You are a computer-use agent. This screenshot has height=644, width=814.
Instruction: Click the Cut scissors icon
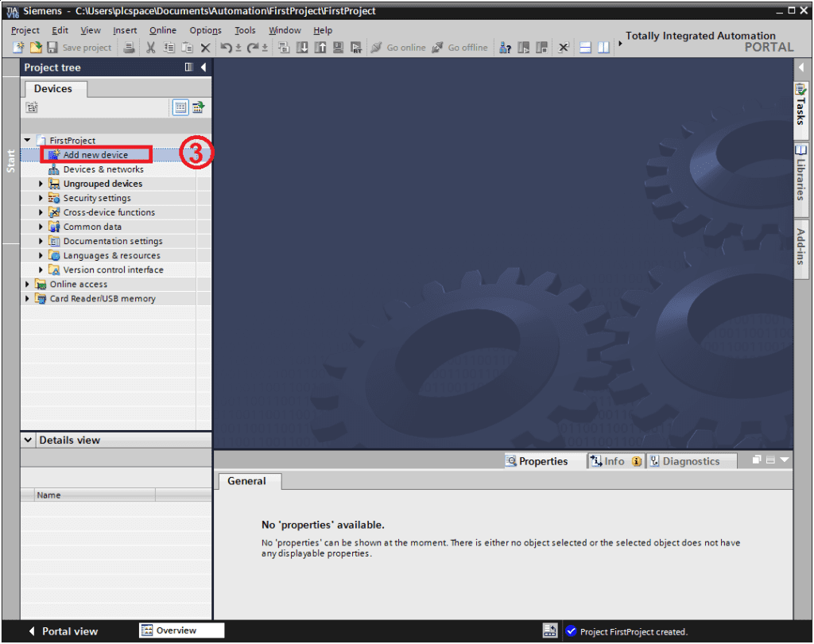(x=150, y=48)
